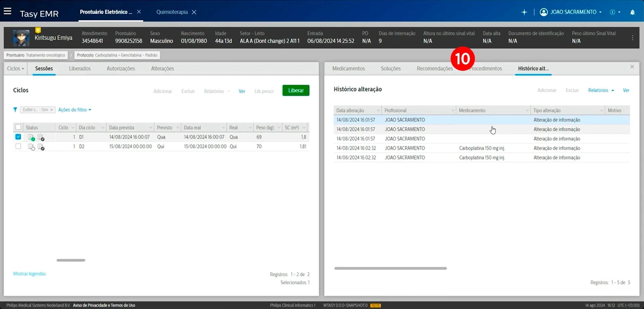This screenshot has height=309, width=644.
Task: Switch to the Sessões tab
Action: 44,68
